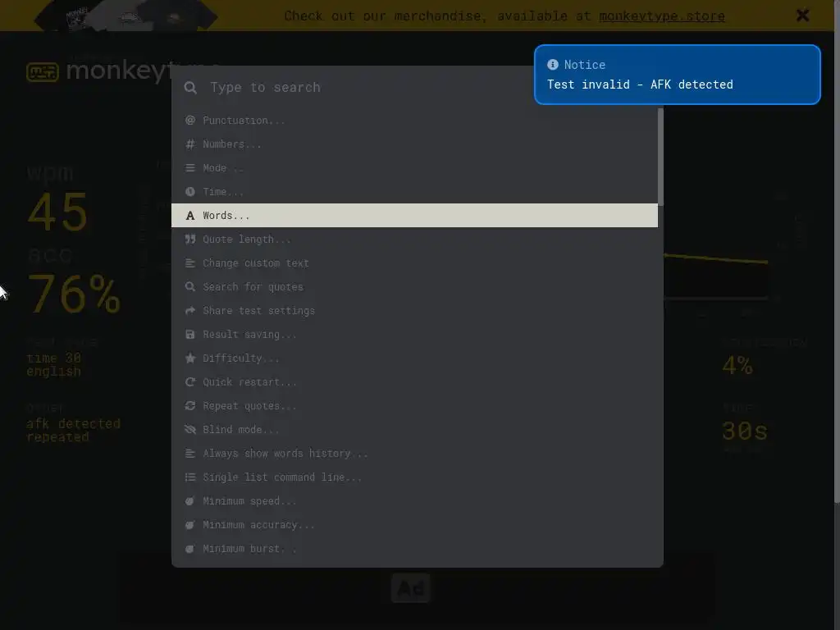
Task: Open Repeat quotes... options
Action: click(414, 405)
